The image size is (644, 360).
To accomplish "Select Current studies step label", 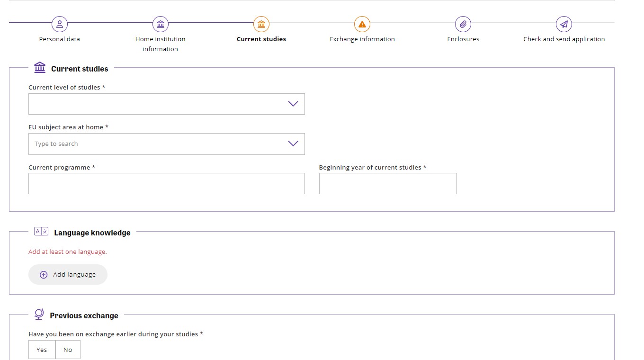I will (261, 39).
